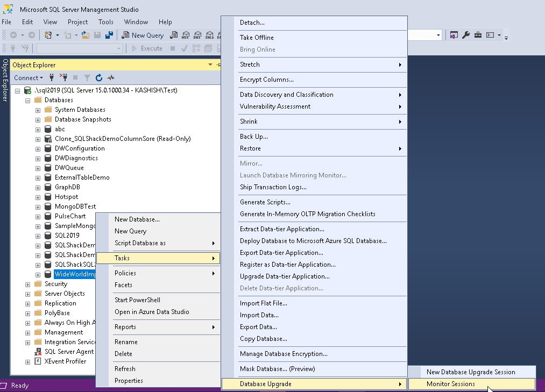Choose Script Database as from context menu
This screenshot has height=392, width=545.
(158, 243)
